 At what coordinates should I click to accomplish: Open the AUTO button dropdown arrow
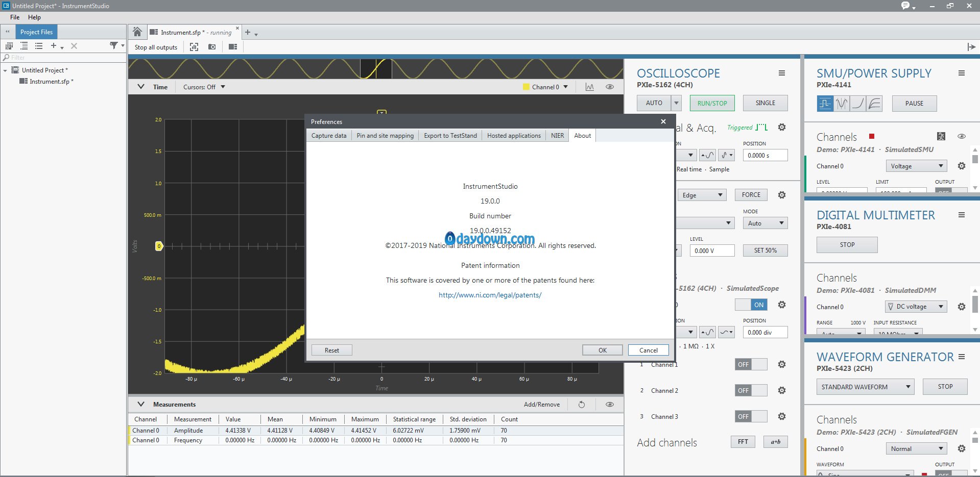coord(676,103)
